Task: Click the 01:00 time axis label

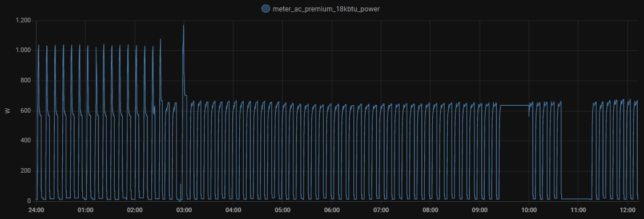Action: pos(86,210)
